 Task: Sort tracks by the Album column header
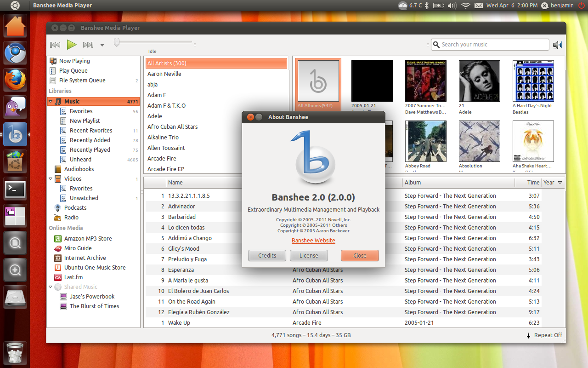pyautogui.click(x=413, y=182)
